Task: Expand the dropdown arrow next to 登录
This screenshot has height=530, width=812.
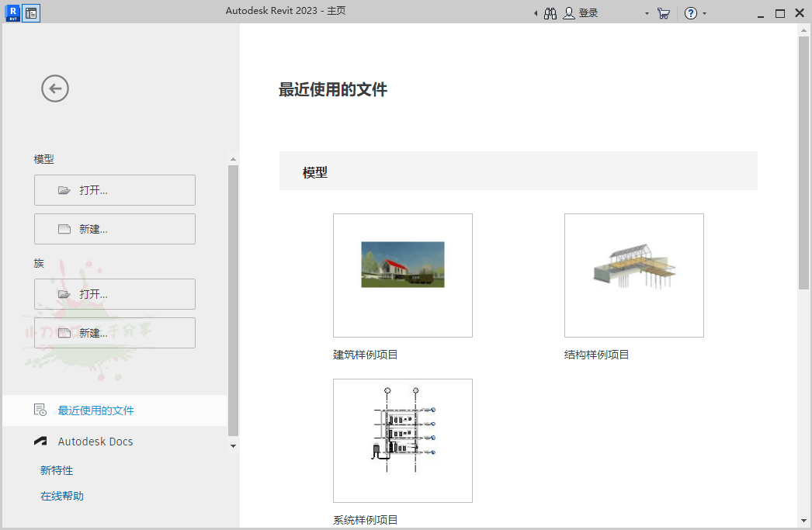Action: point(645,13)
